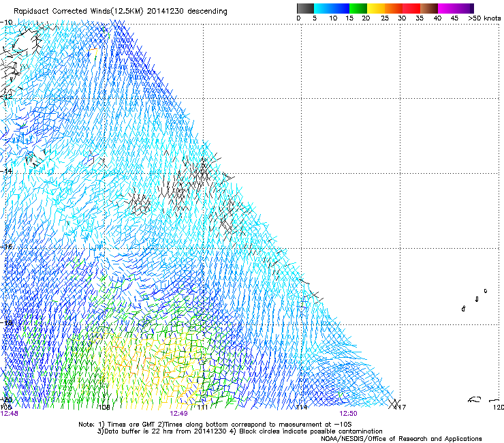504x443 pixels.
Task: Click the purple 12:50 time label
Action: tap(348, 414)
